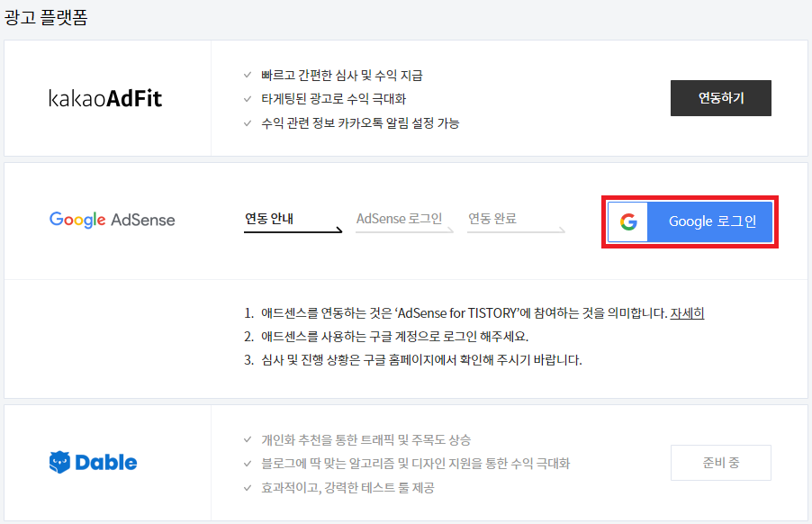Click the Dable logo

click(x=94, y=463)
